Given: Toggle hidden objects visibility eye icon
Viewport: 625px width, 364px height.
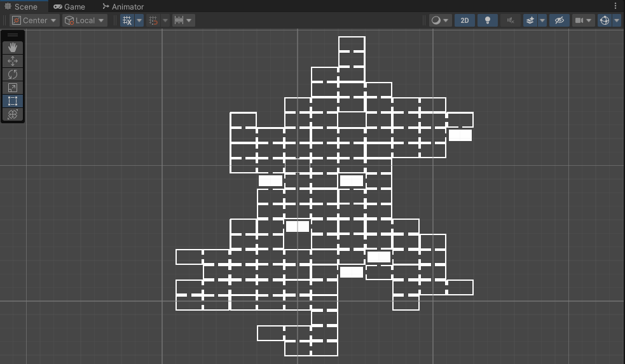Looking at the screenshot, I should coord(560,20).
